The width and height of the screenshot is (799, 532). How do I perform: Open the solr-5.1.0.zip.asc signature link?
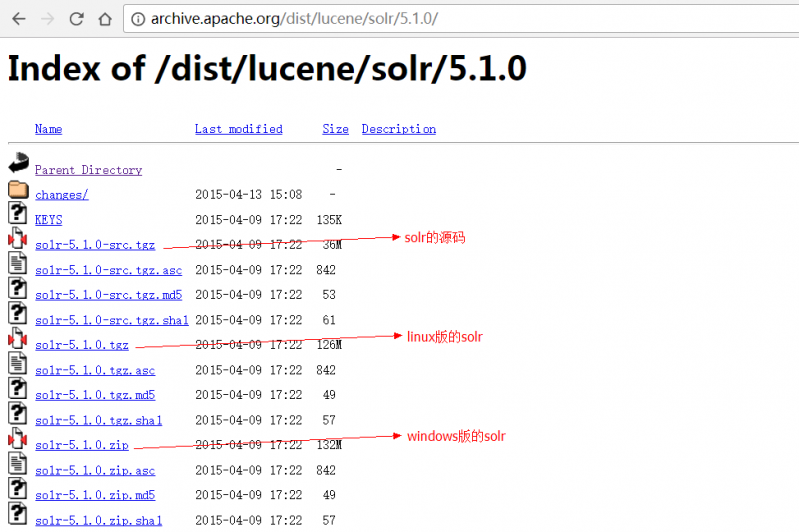tap(95, 470)
